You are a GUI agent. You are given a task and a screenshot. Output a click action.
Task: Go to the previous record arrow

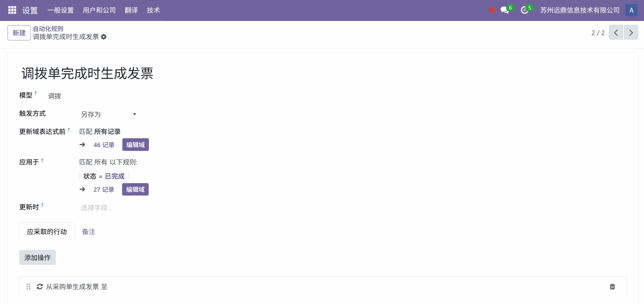click(x=616, y=33)
